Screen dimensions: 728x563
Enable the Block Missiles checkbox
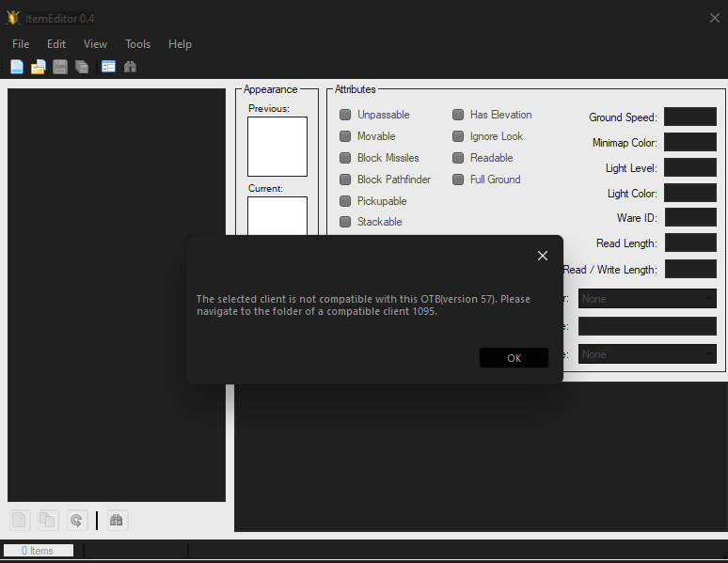[345, 158]
